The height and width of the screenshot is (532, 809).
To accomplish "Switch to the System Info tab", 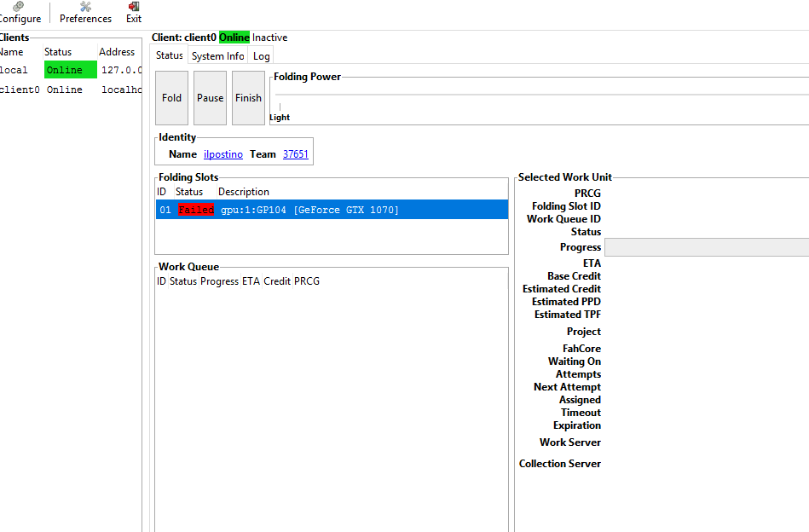I will (x=217, y=55).
